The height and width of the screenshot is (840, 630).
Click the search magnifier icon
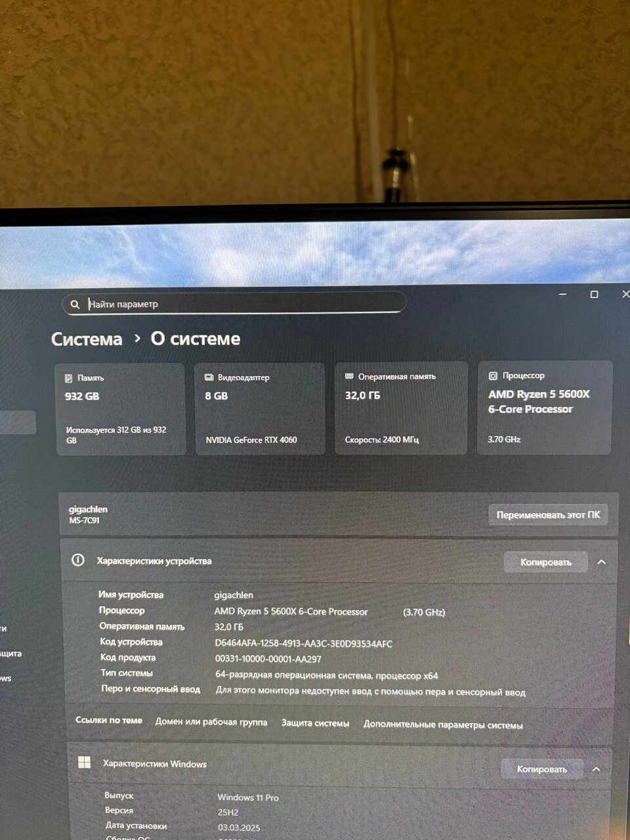pos(75,304)
